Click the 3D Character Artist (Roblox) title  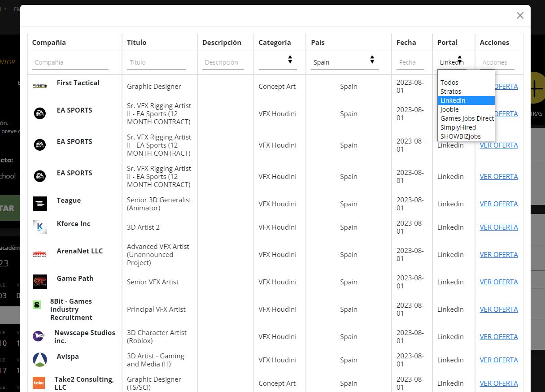click(157, 336)
